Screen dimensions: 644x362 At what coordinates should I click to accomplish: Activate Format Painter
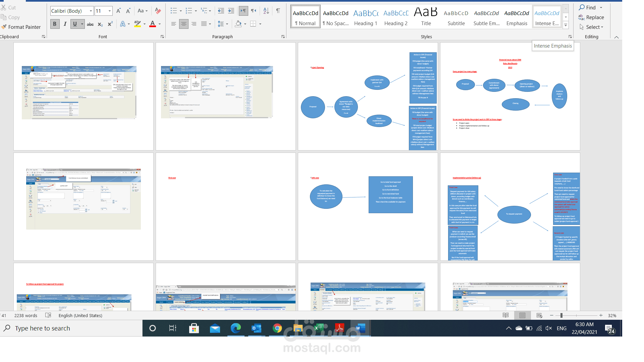(21, 27)
